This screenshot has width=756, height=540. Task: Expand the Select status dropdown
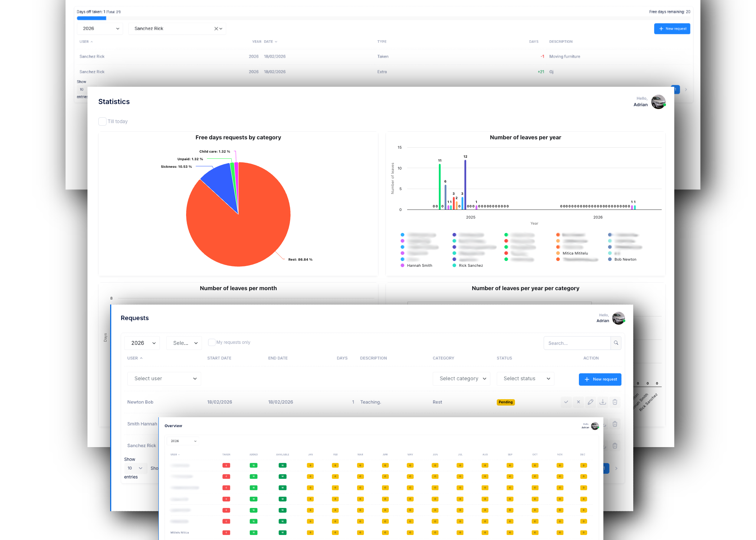click(526, 379)
